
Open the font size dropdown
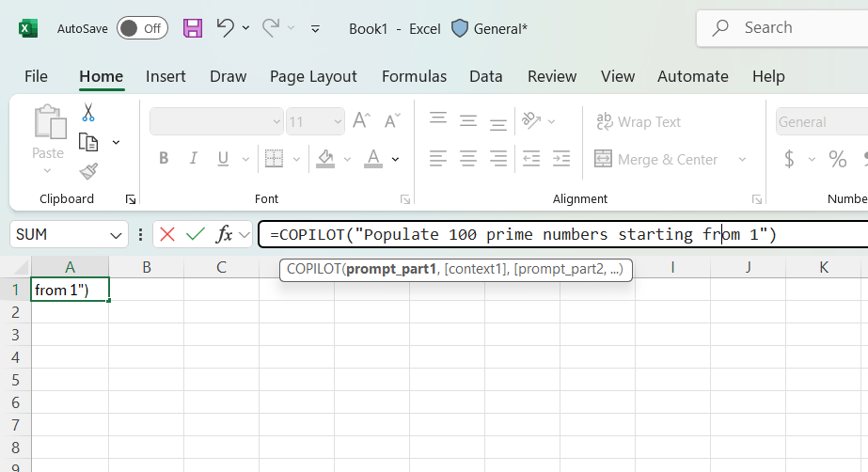click(337, 121)
